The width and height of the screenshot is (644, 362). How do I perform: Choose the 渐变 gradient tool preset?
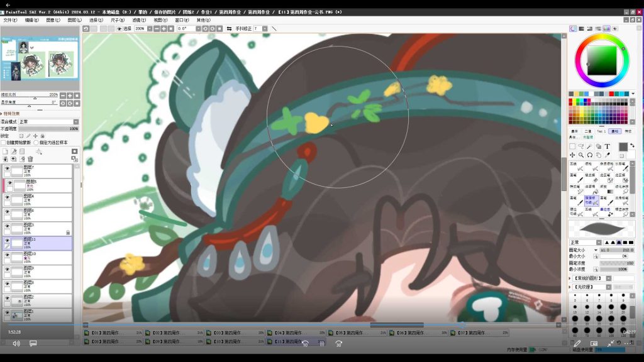tap(608, 189)
